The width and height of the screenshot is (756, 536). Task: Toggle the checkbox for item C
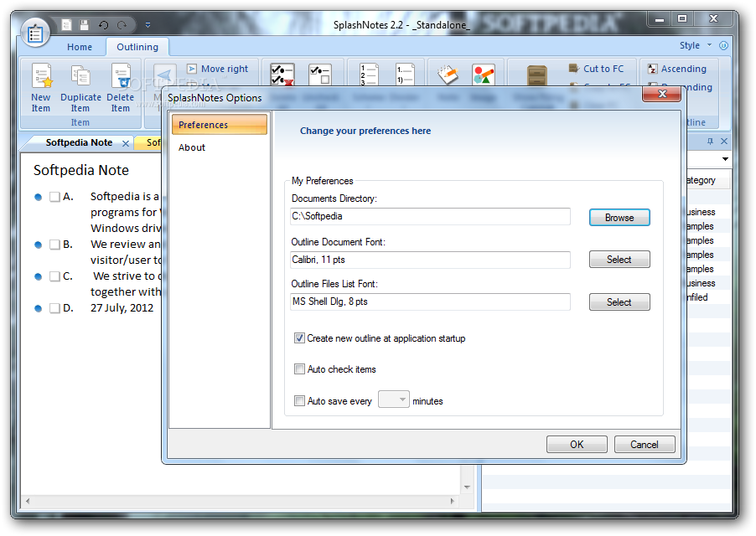click(54, 276)
